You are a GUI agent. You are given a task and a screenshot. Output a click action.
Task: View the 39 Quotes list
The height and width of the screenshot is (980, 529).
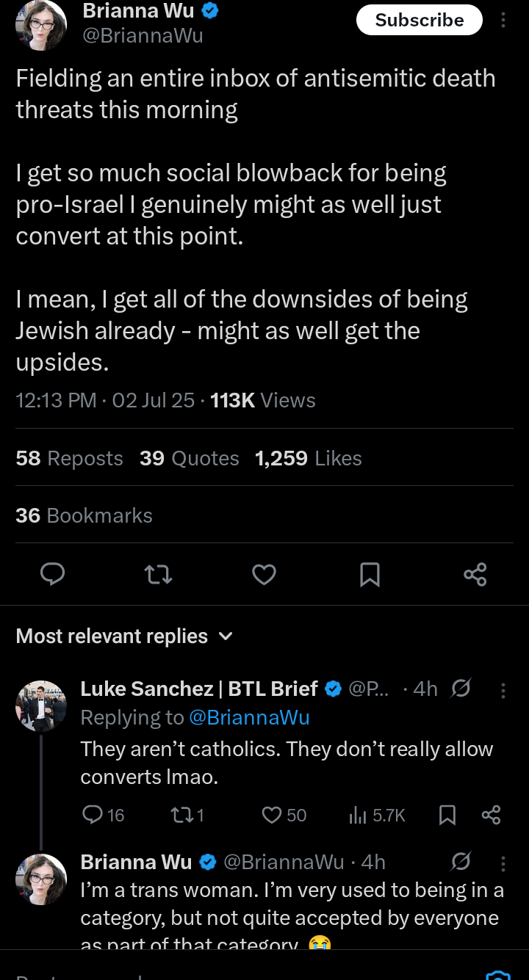[x=190, y=458]
